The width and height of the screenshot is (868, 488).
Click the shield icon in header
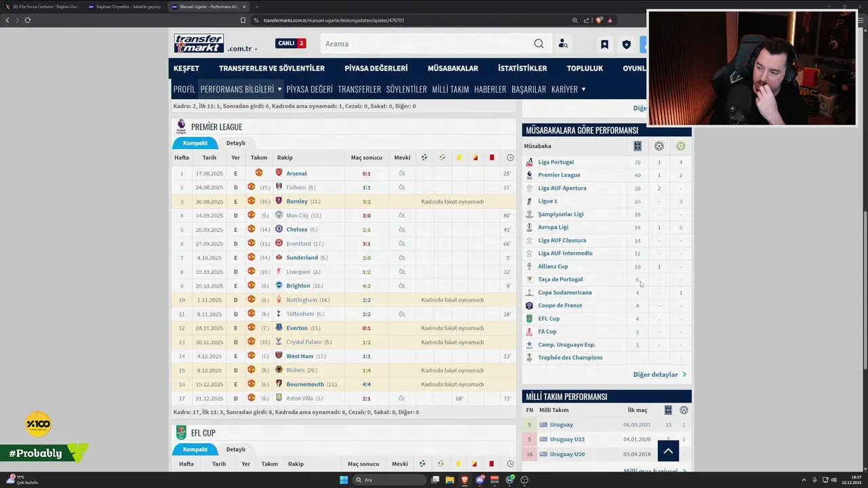(626, 45)
